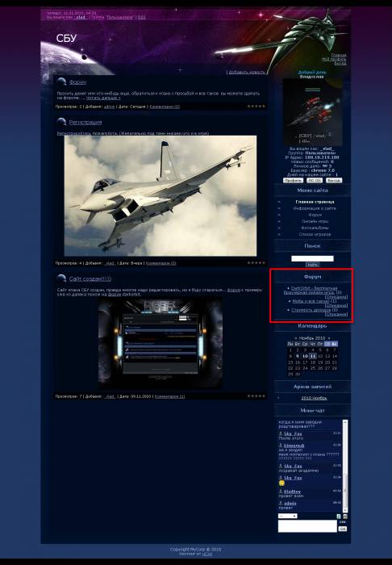Click the planet icon beside Сайт создан post
The height and width of the screenshot is (565, 392).
61,278
